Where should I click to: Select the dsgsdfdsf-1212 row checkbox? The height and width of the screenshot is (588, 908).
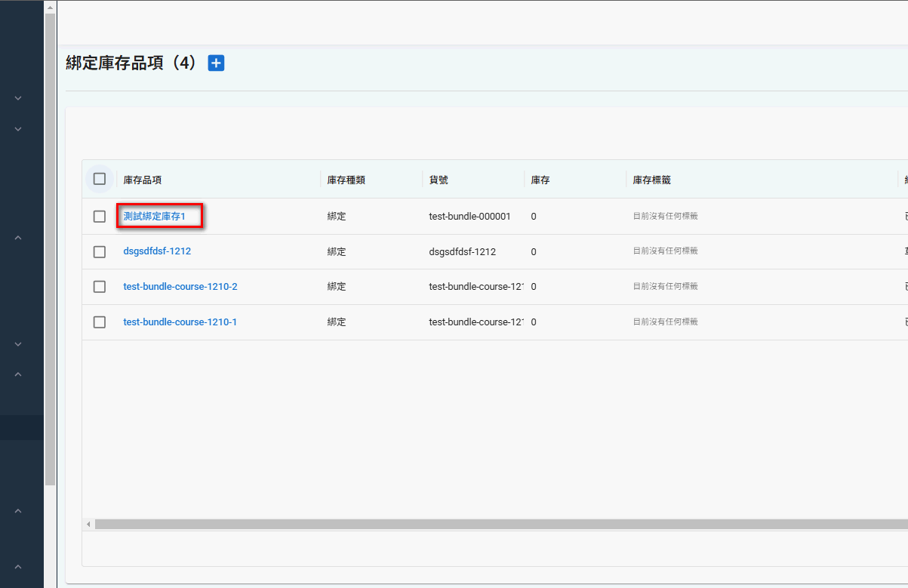(x=100, y=251)
